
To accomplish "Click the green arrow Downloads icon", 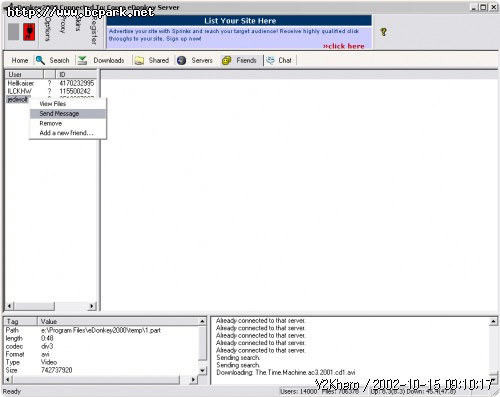I will click(82, 60).
